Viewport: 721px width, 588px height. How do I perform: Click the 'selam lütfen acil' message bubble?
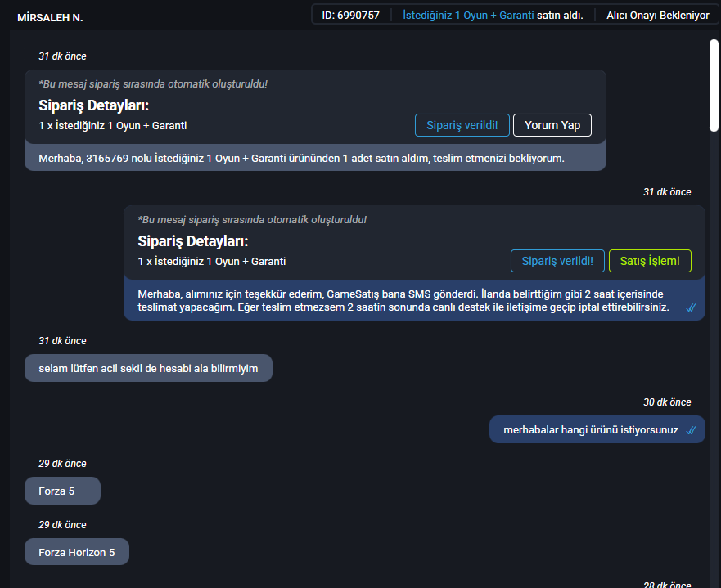[x=148, y=368]
